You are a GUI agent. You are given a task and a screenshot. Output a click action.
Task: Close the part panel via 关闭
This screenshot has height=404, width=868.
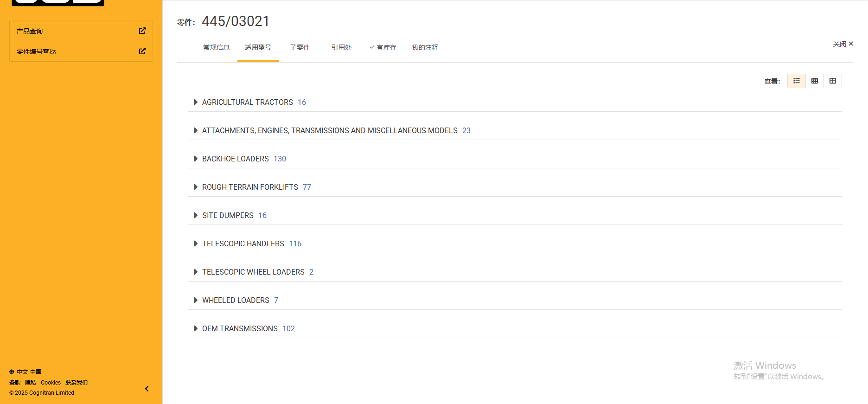click(x=842, y=44)
